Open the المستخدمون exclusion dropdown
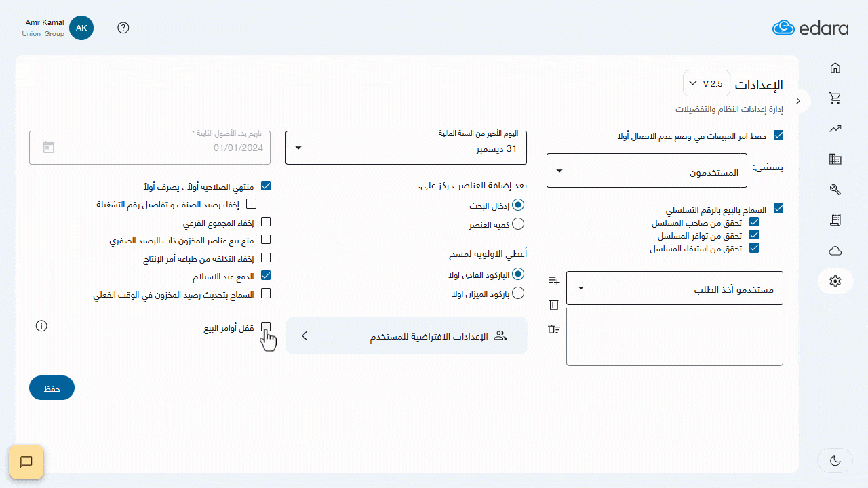Viewport: 868px width, 488px height. click(646, 170)
